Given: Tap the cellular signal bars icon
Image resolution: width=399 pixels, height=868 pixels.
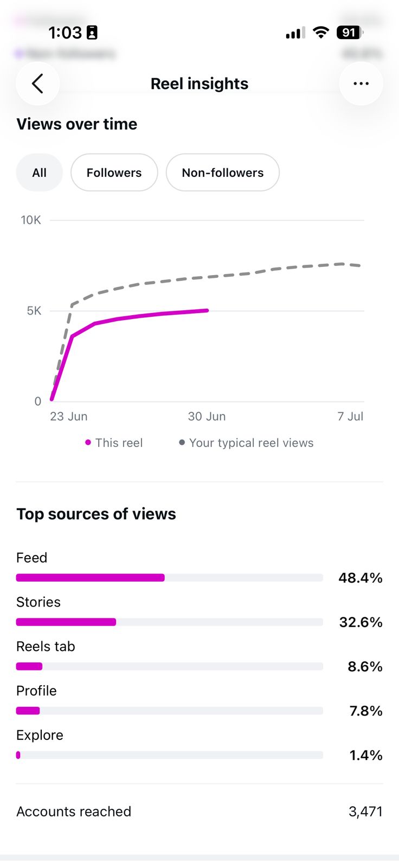Looking at the screenshot, I should (x=295, y=33).
